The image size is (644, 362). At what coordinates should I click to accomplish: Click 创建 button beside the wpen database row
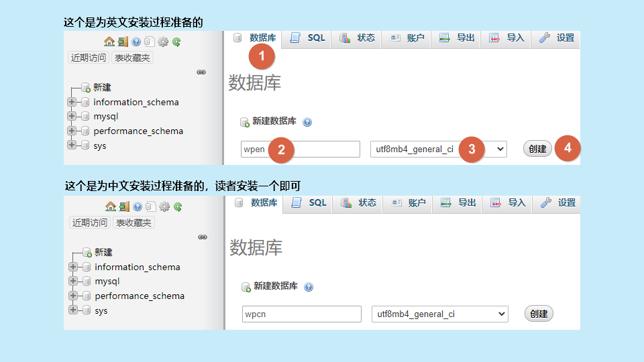pos(537,149)
